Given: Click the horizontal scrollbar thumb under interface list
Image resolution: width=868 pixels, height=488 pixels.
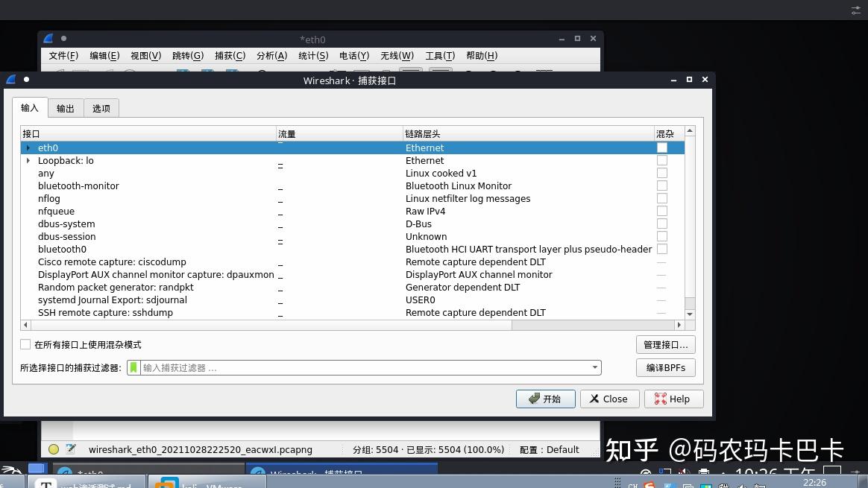Looking at the screenshot, I should 271,325.
